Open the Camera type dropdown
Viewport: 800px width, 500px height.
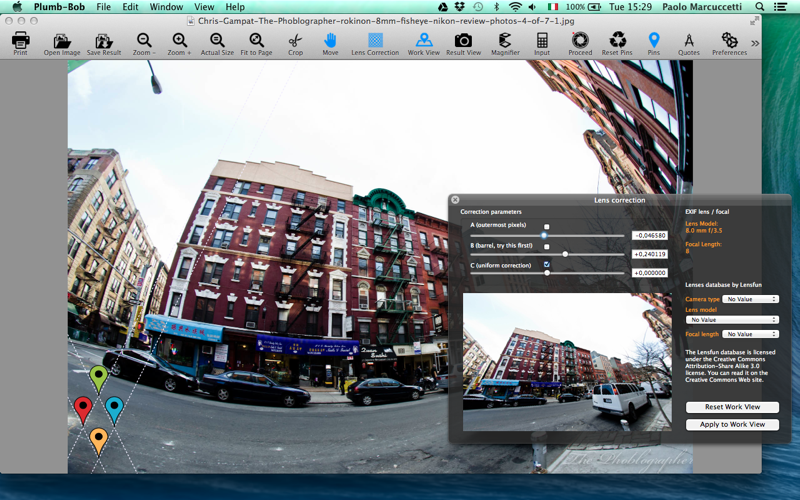tap(751, 299)
